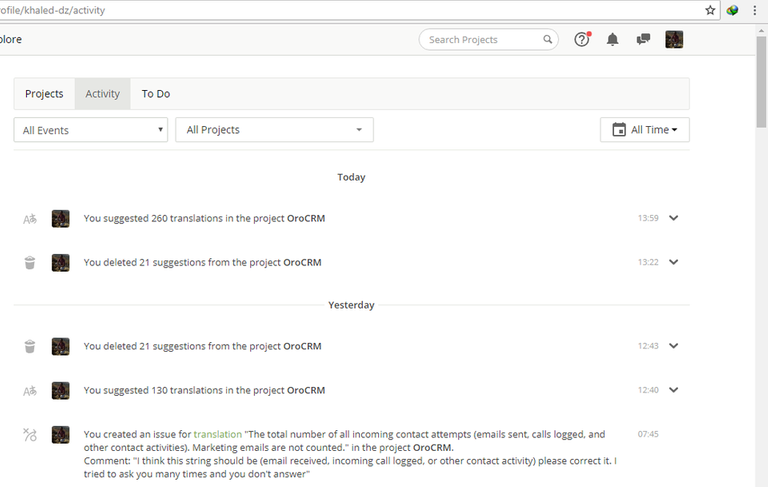Open OroCRM link in 260 translations entry
The image size is (768, 487).
[x=306, y=219]
